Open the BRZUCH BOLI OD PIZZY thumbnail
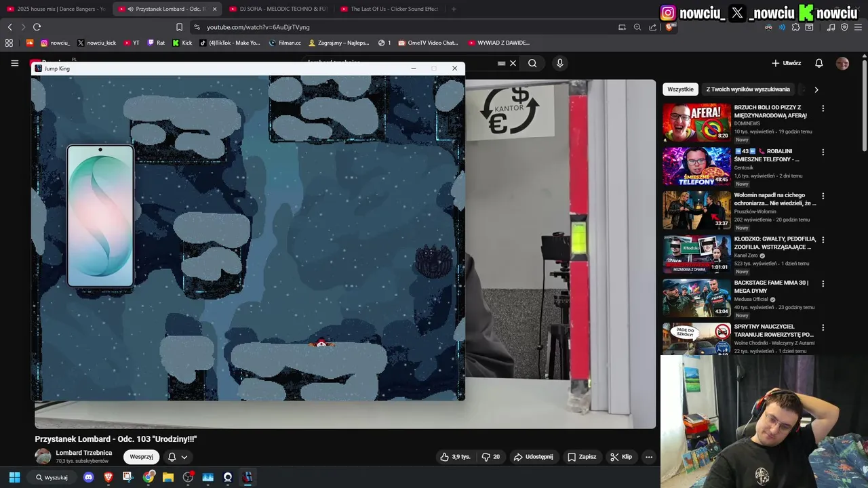868x488 pixels. (x=696, y=122)
